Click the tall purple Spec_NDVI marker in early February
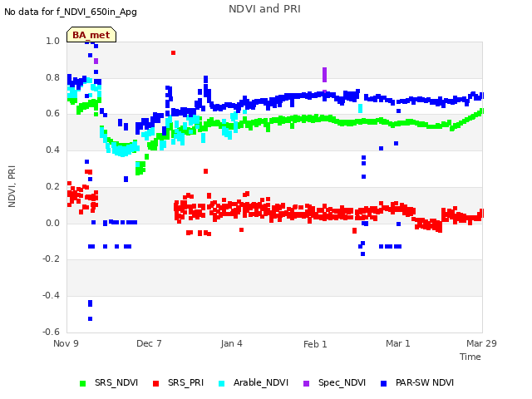The width and height of the screenshot is (532, 399). click(x=325, y=75)
